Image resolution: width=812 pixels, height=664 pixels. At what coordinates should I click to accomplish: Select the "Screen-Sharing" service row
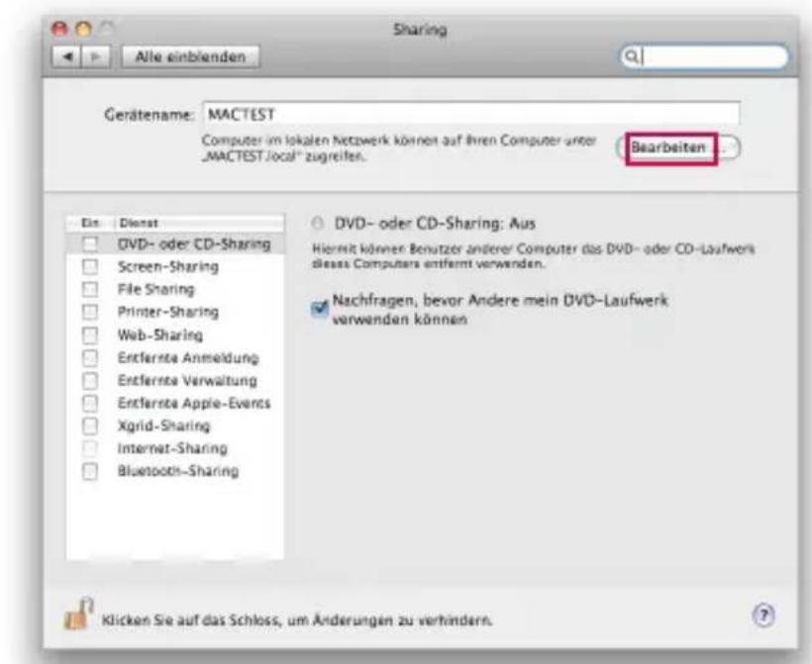click(175, 266)
